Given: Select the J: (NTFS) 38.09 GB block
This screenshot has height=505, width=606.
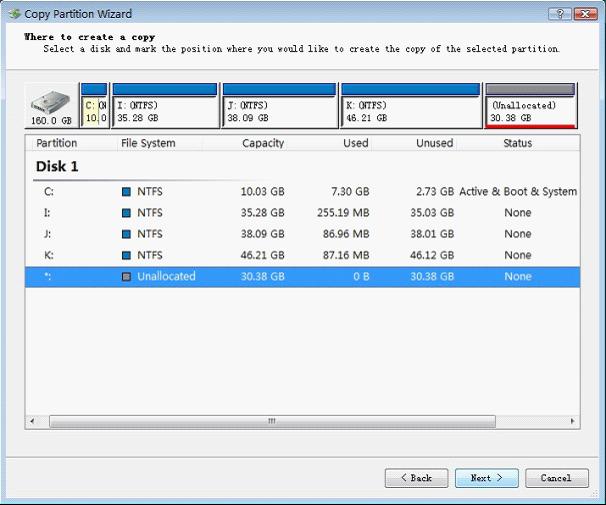Looking at the screenshot, I should (x=278, y=111).
